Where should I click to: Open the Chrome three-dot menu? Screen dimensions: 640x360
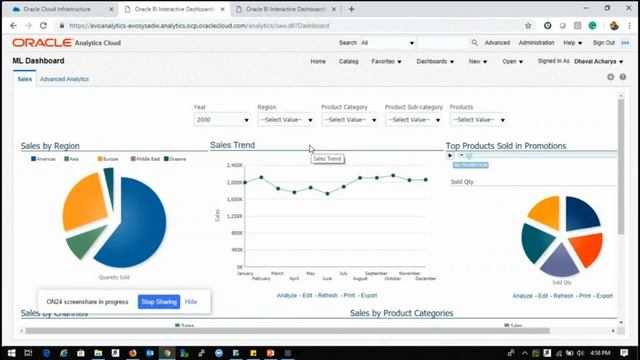tap(629, 26)
